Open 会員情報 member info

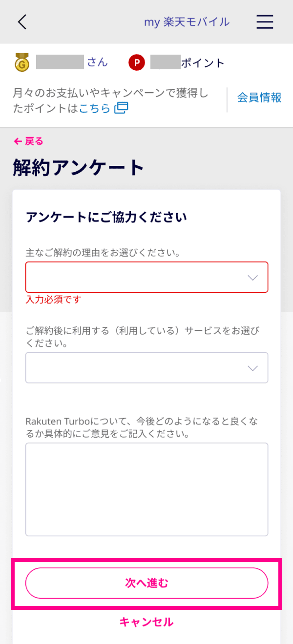tap(259, 98)
